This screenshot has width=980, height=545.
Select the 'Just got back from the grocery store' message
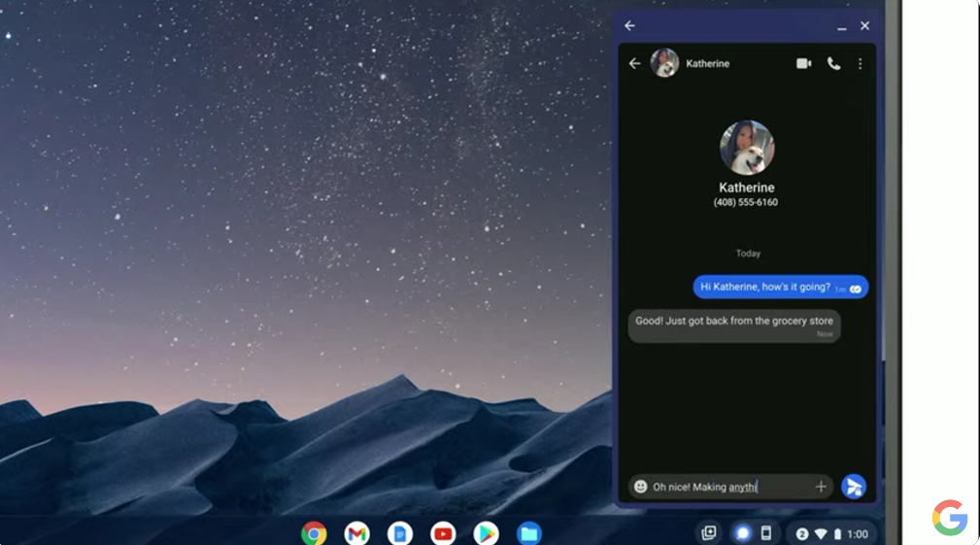[x=734, y=326]
